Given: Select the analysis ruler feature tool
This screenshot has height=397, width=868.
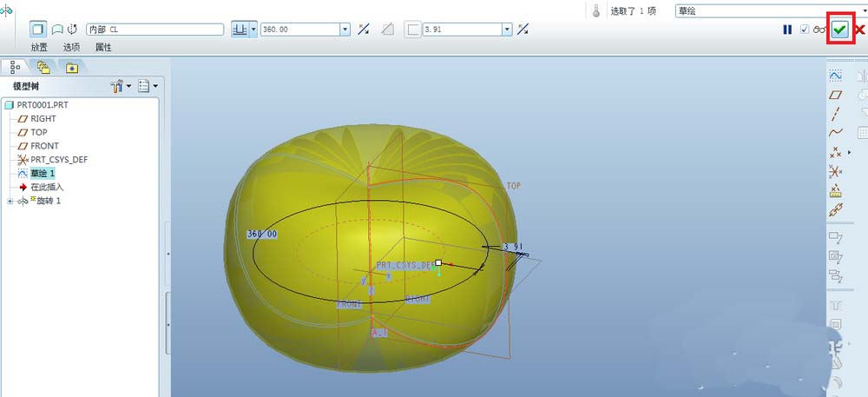Looking at the screenshot, I should click(x=835, y=191).
